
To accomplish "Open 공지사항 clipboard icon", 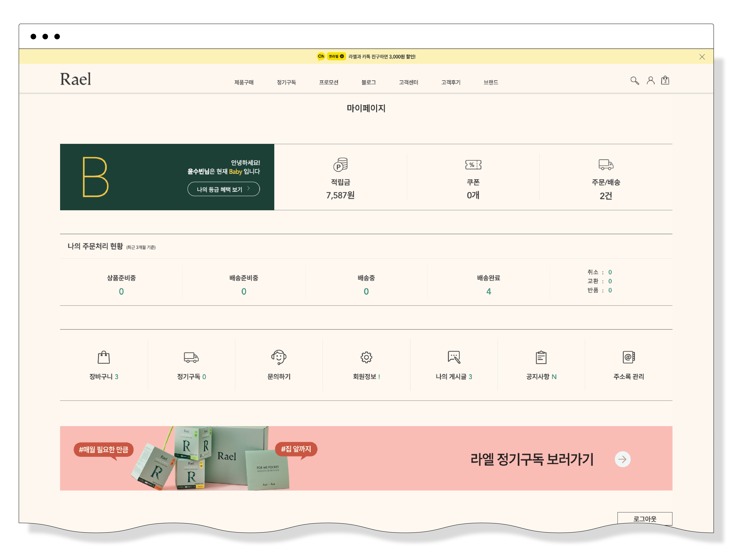I will (x=541, y=357).
